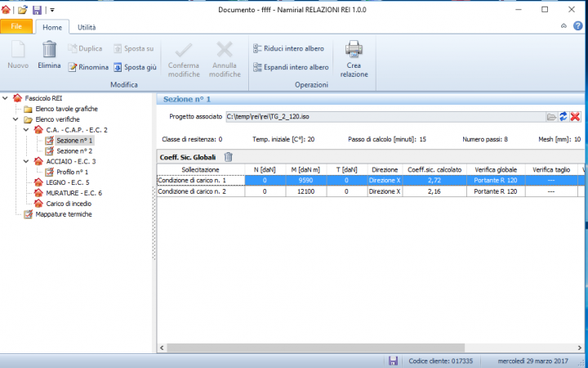Collapse tree with Riduci intero albero

click(x=290, y=49)
